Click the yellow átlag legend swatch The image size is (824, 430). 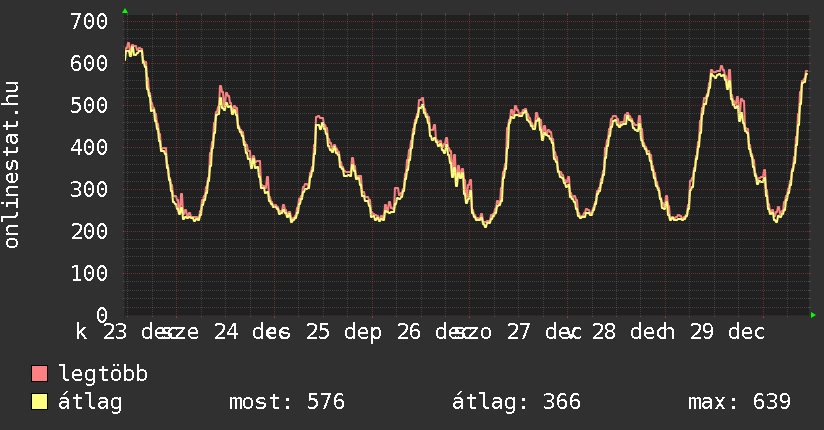(x=40, y=403)
